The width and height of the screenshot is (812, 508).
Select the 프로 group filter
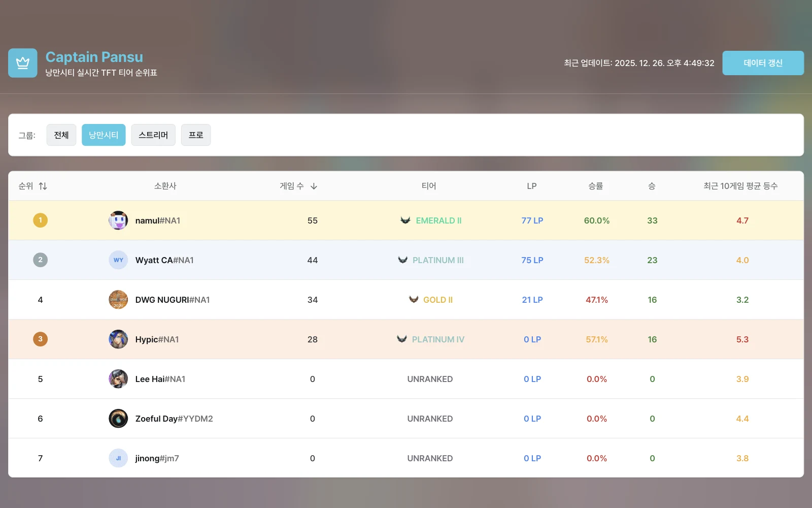coord(196,135)
